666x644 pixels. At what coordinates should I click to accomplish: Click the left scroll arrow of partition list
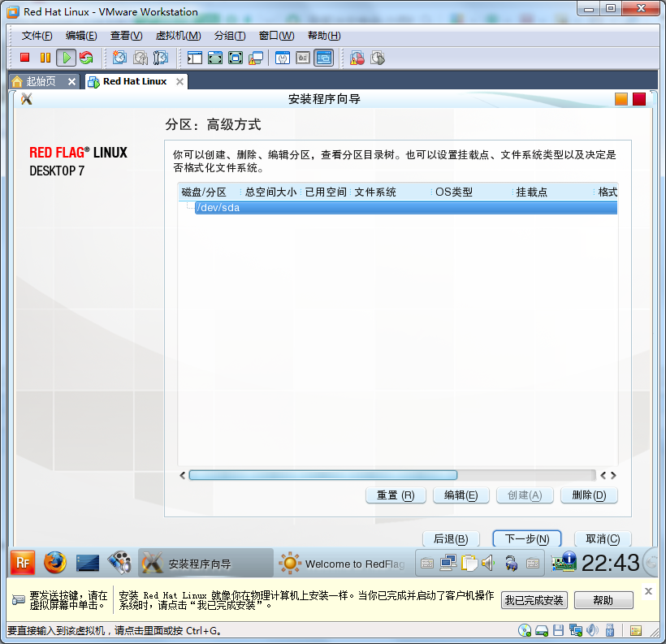pyautogui.click(x=182, y=475)
